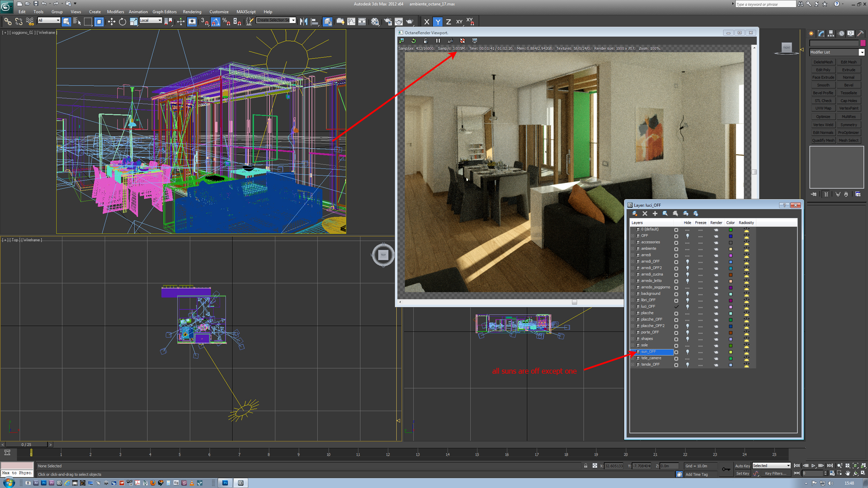This screenshot has height=488, width=868.
Task: Click the Mirror tool icon
Action: tap(303, 22)
